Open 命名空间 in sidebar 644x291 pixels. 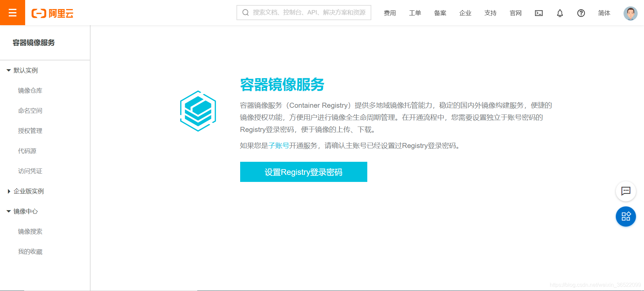30,111
